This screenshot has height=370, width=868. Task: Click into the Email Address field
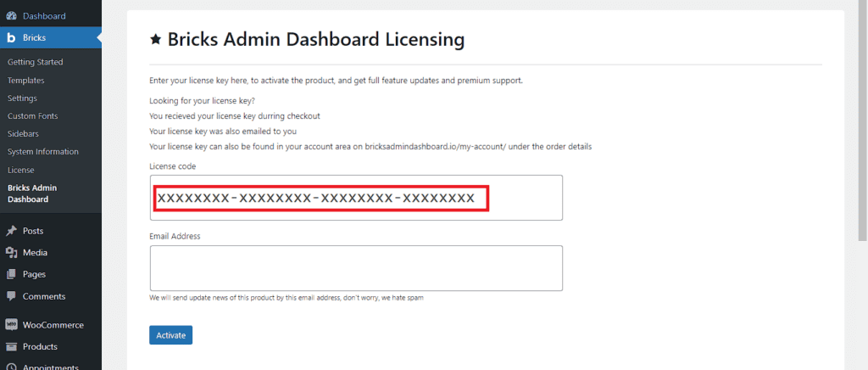[356, 268]
